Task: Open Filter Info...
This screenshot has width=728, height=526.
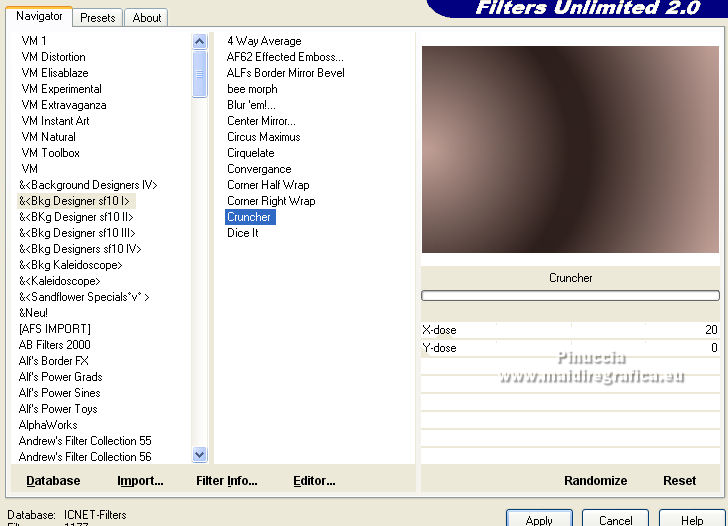Action: pos(227,481)
